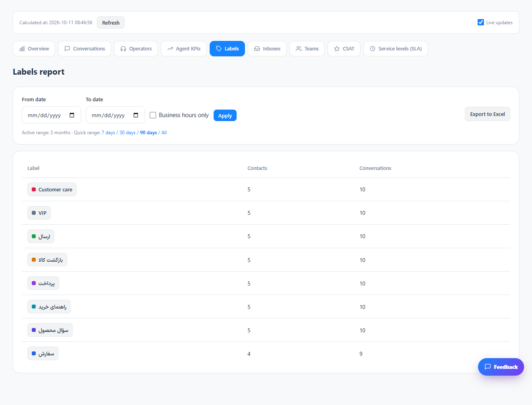This screenshot has height=405, width=532.
Task: Click the Calculated at timestamp text
Action: point(56,23)
